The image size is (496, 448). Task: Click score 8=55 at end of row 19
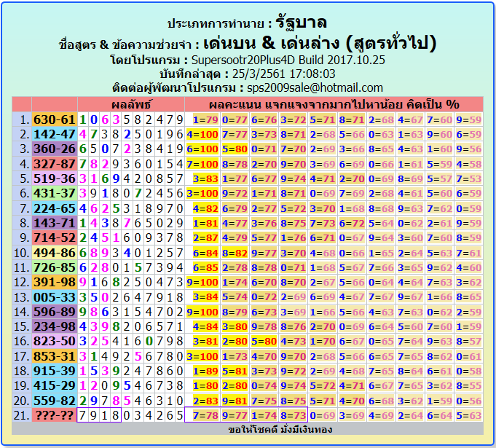click(x=469, y=385)
